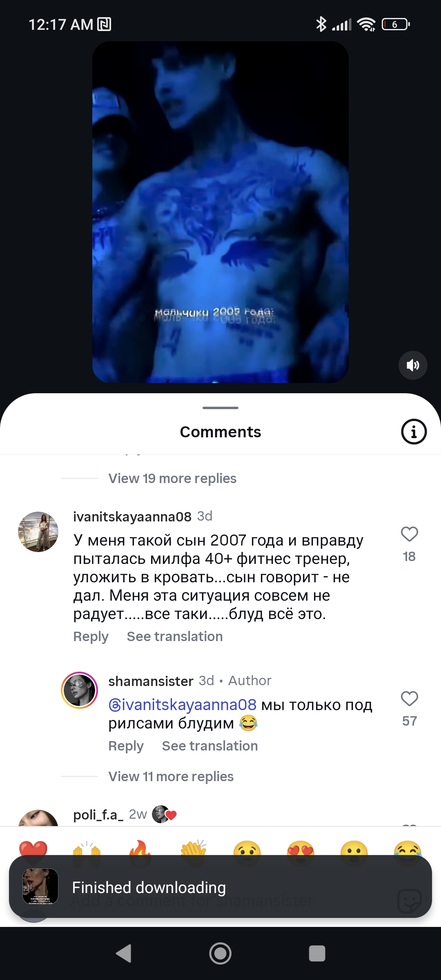Mute the reel using the speaker icon
This screenshot has width=441, height=980.
coord(413,365)
